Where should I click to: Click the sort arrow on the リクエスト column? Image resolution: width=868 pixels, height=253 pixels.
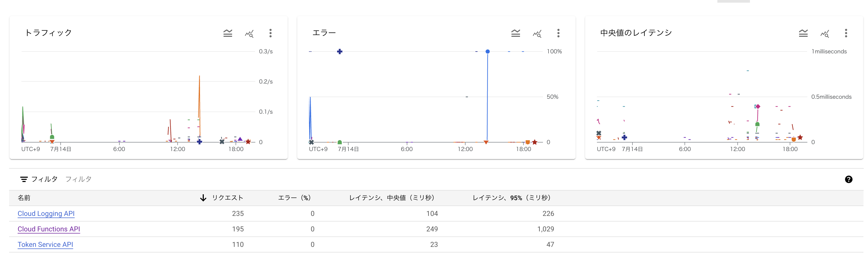203,198
